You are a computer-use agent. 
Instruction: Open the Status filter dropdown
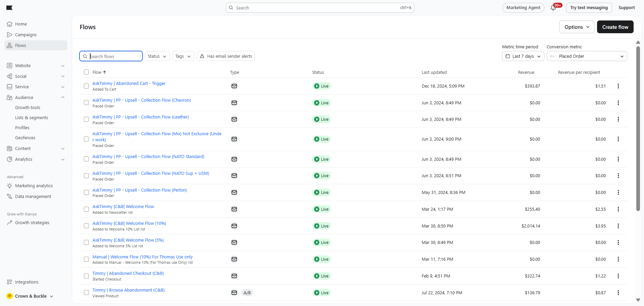tap(157, 56)
